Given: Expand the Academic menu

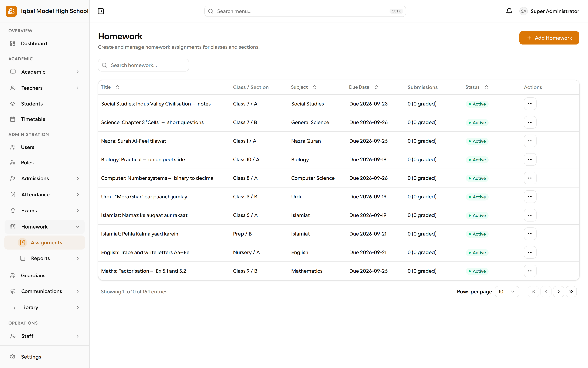Looking at the screenshot, I should (x=45, y=72).
